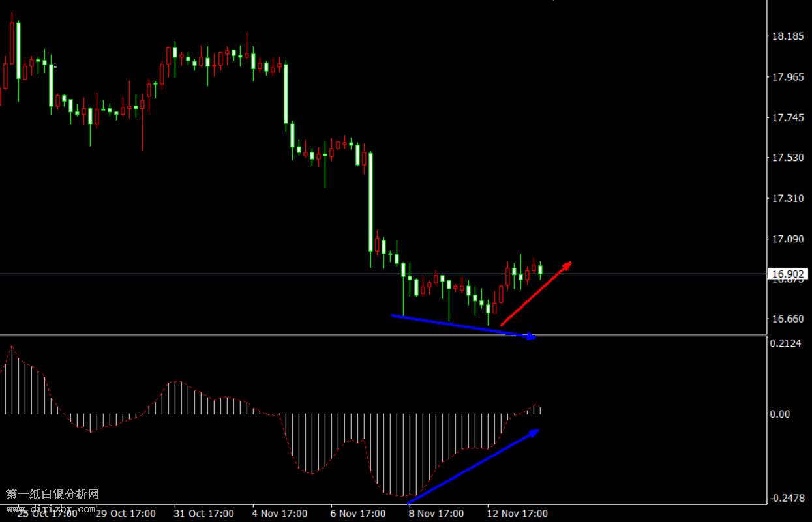Click the 17.530 price axis label

(787, 158)
